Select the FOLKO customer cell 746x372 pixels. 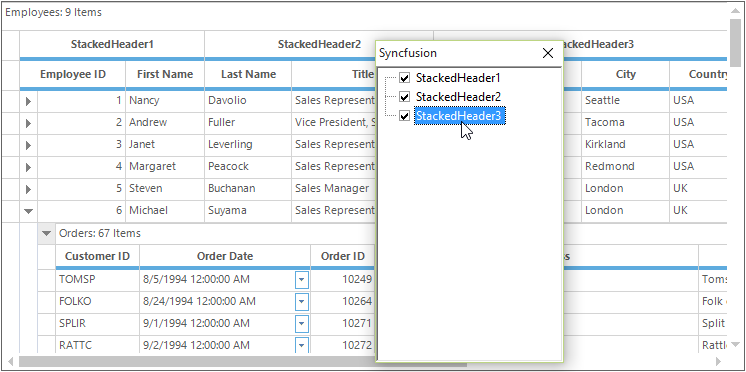[98, 302]
